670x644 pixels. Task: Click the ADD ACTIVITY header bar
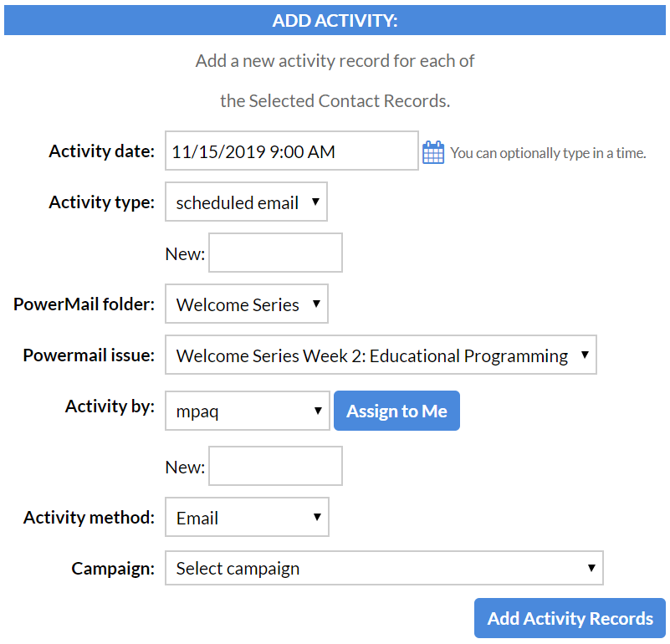point(335,20)
